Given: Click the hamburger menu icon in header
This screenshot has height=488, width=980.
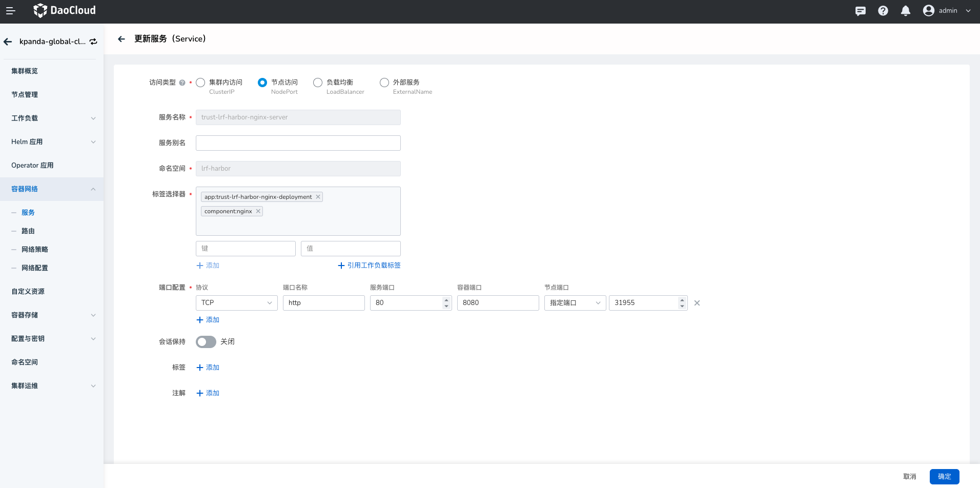Looking at the screenshot, I should [x=10, y=11].
